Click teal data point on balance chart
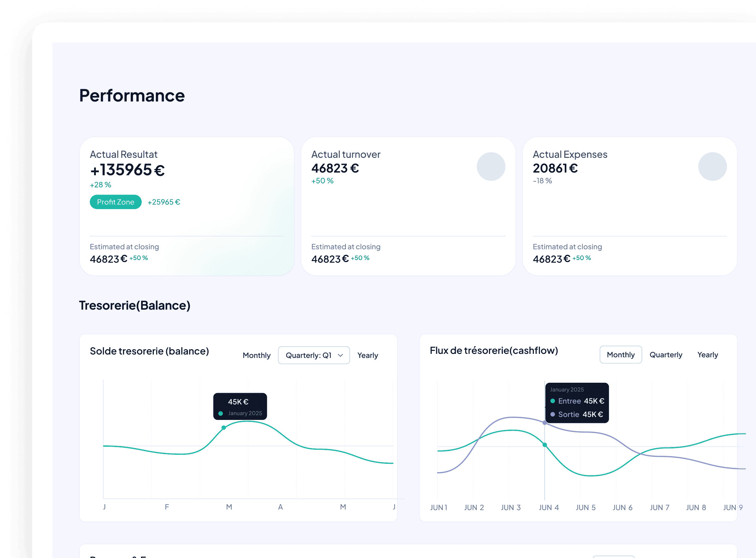The height and width of the screenshot is (558, 756). tap(224, 428)
